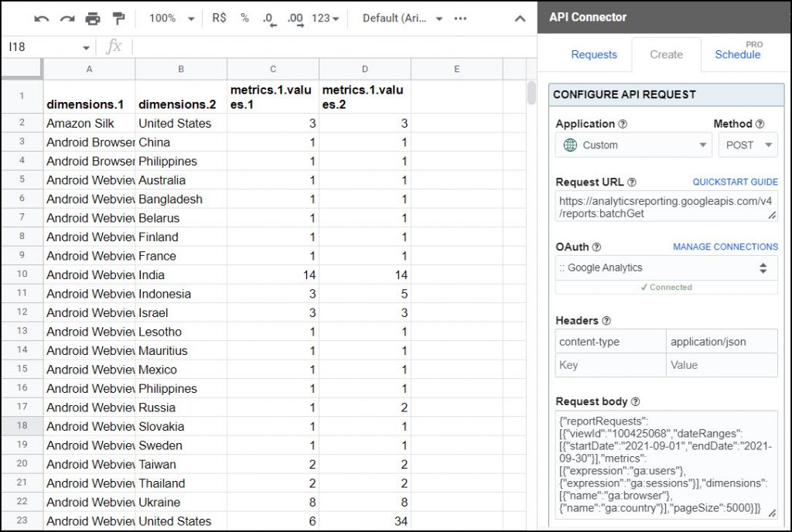Click help icon next to Method
The image size is (792, 532).
pos(760,124)
